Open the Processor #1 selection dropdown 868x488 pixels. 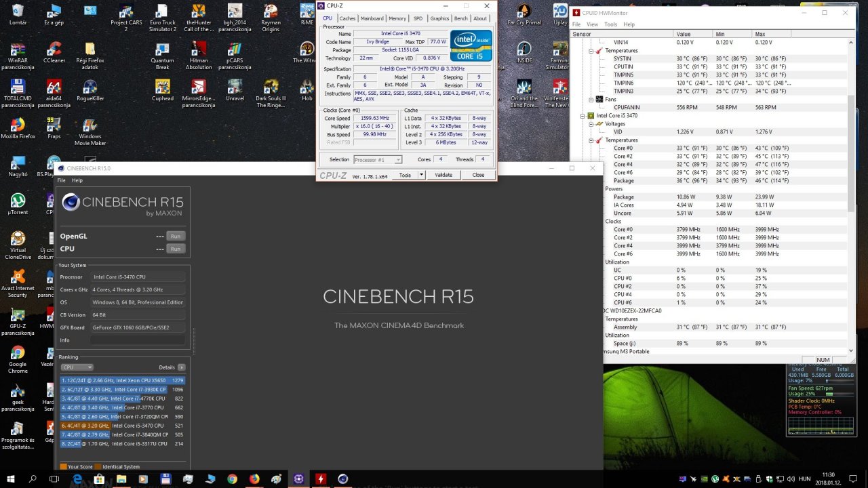tap(378, 159)
